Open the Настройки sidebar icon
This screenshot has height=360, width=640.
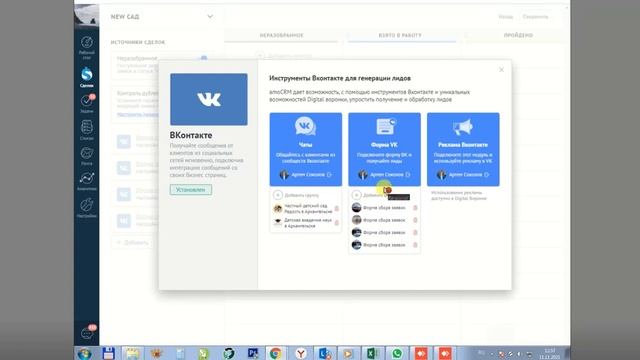click(x=87, y=207)
